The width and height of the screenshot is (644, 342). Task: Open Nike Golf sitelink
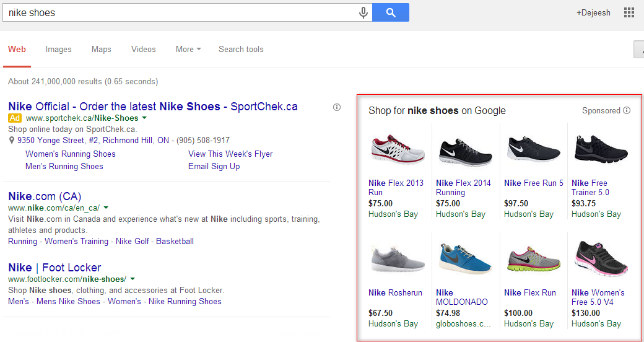click(133, 241)
